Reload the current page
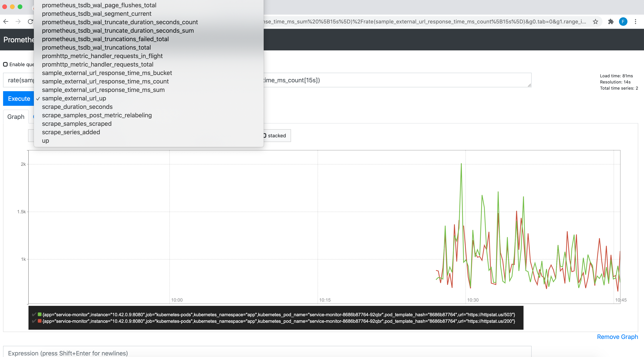This screenshot has height=357, width=644. [x=30, y=22]
